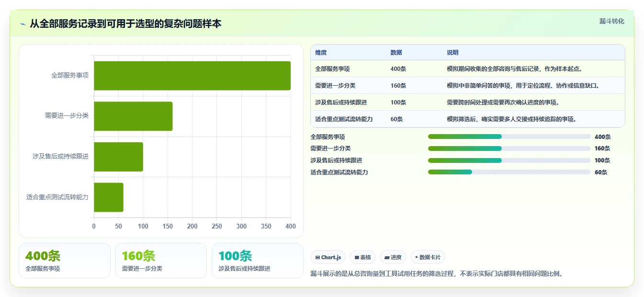
Task: Click the x-axis tick 400
Action: [x=291, y=226]
